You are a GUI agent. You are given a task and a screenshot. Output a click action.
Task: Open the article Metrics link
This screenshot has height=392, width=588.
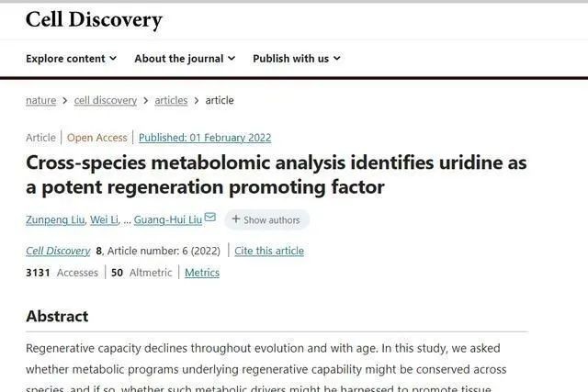click(x=202, y=273)
